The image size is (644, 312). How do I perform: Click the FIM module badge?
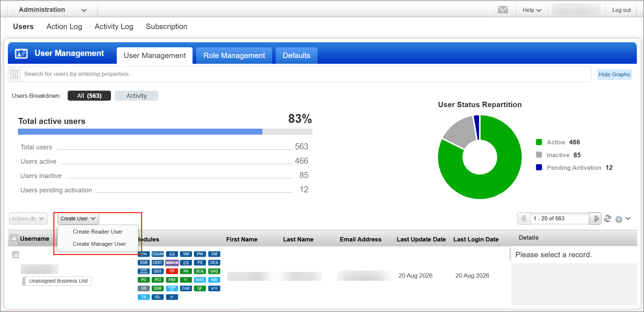tap(172, 280)
